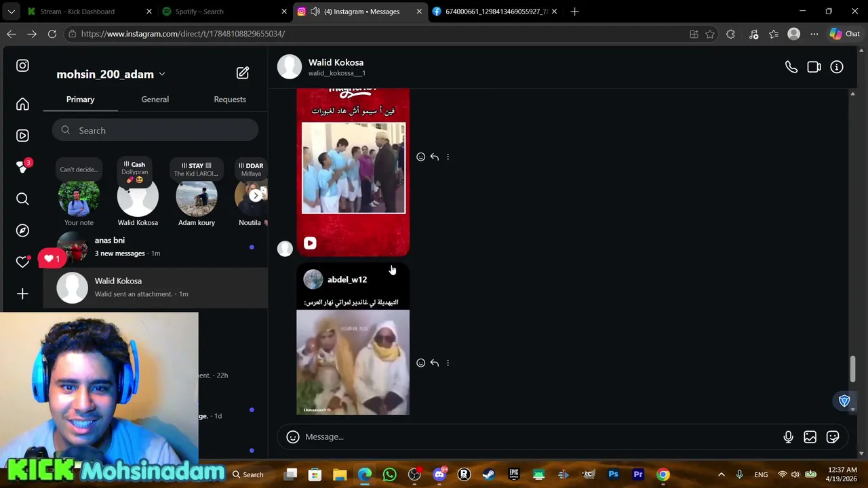Open Premiere Pro from taskbar

(x=638, y=474)
